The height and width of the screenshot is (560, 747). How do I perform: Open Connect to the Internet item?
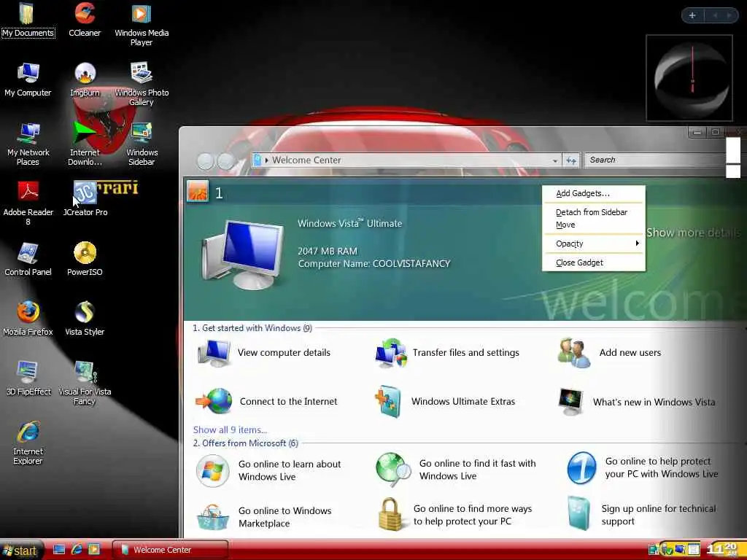[x=267, y=402]
